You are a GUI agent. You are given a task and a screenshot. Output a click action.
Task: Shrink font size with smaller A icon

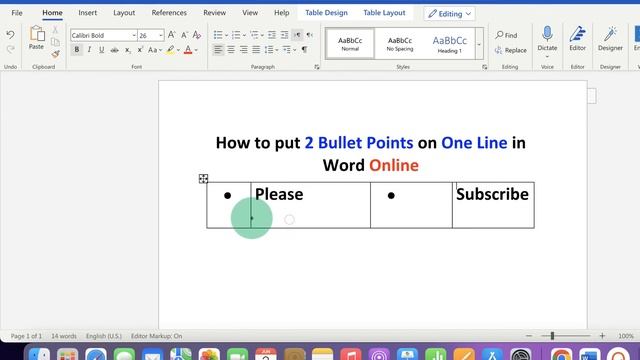point(184,35)
